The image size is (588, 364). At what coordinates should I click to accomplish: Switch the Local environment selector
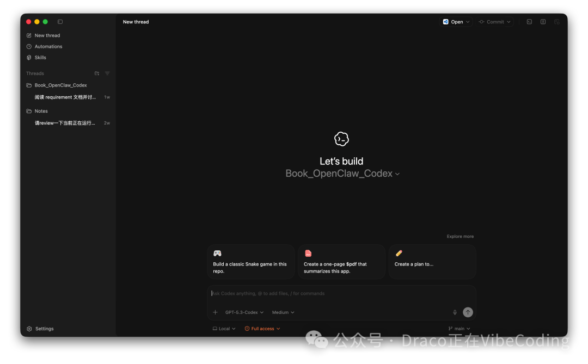[223, 328]
